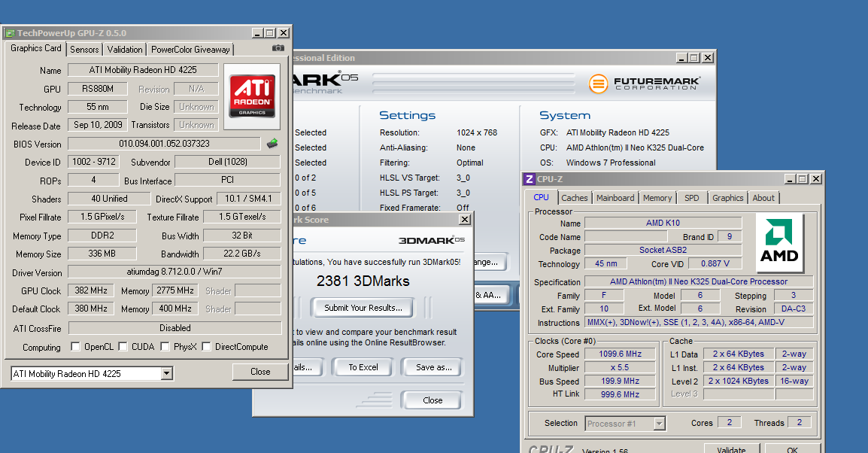The image size is (868, 453).
Task: Click the Validate button in CPU-Z
Action: tap(731, 449)
